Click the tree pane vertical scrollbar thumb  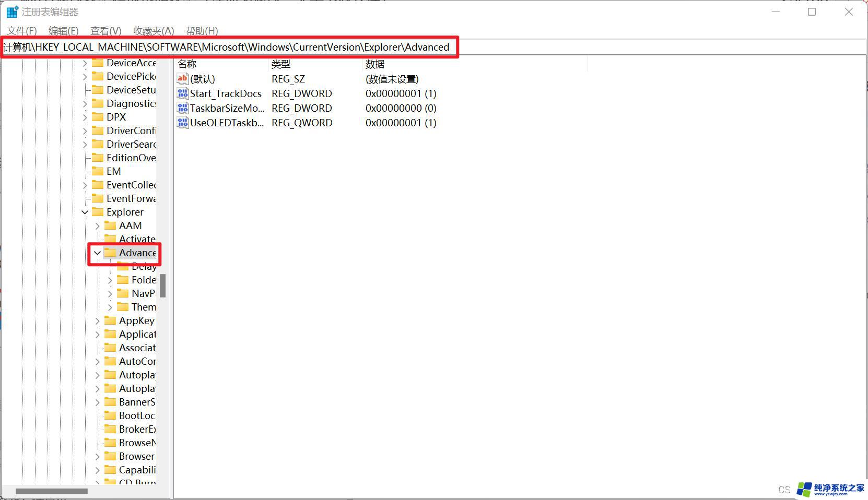(163, 286)
